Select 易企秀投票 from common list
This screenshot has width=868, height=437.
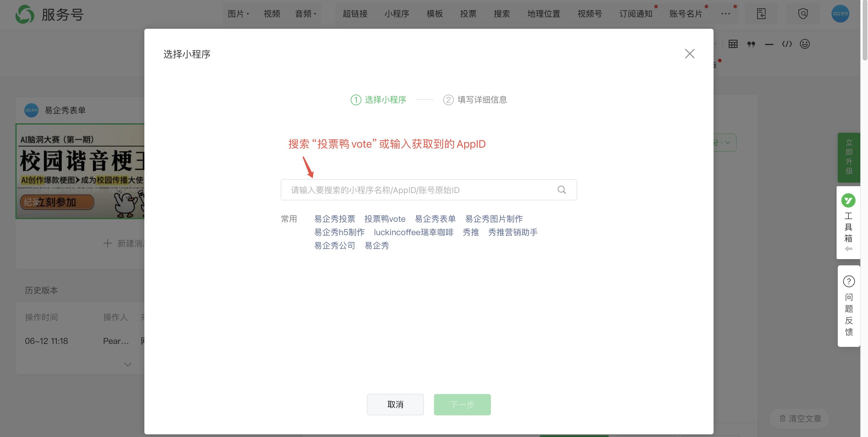334,219
